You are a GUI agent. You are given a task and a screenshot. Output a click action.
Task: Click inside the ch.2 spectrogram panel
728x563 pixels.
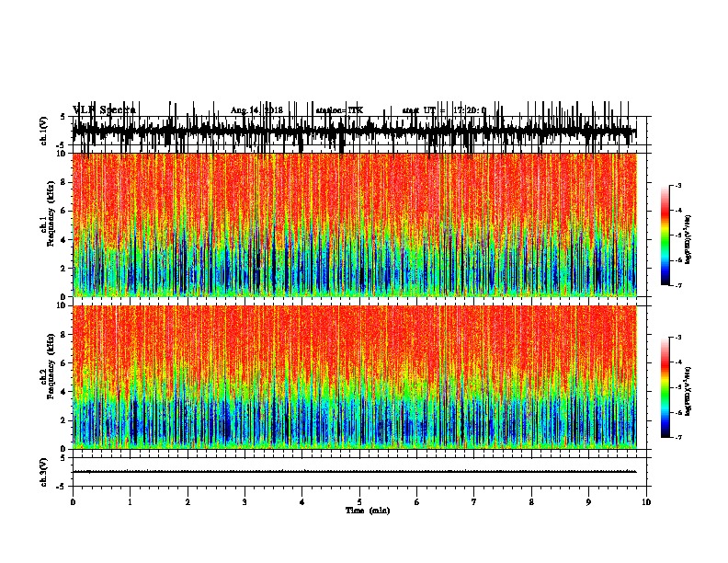[x=354, y=377]
